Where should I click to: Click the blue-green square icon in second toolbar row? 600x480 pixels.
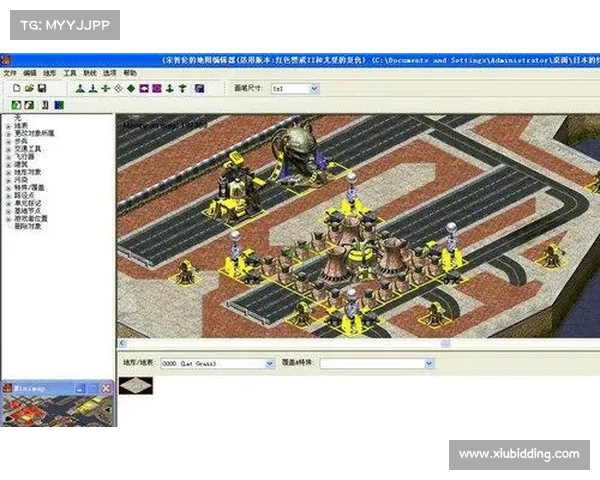(58, 104)
